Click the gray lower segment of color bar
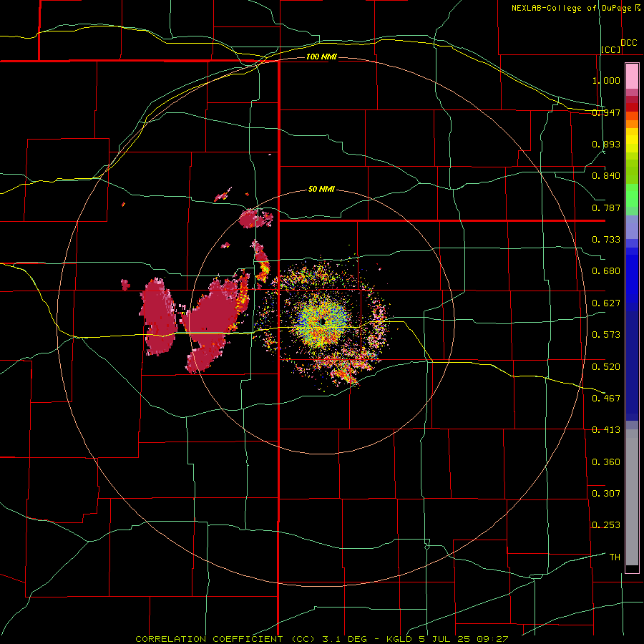The image size is (644, 644). coord(632,497)
